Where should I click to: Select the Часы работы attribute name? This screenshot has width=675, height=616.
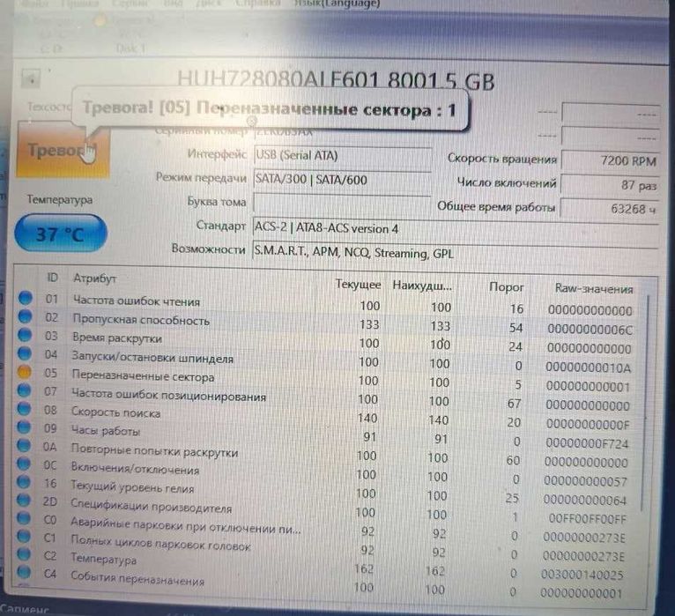click(106, 430)
